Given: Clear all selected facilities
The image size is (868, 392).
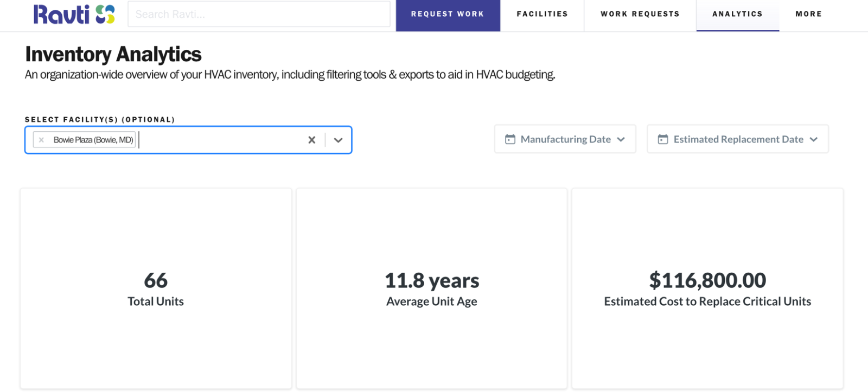Looking at the screenshot, I should click(311, 140).
